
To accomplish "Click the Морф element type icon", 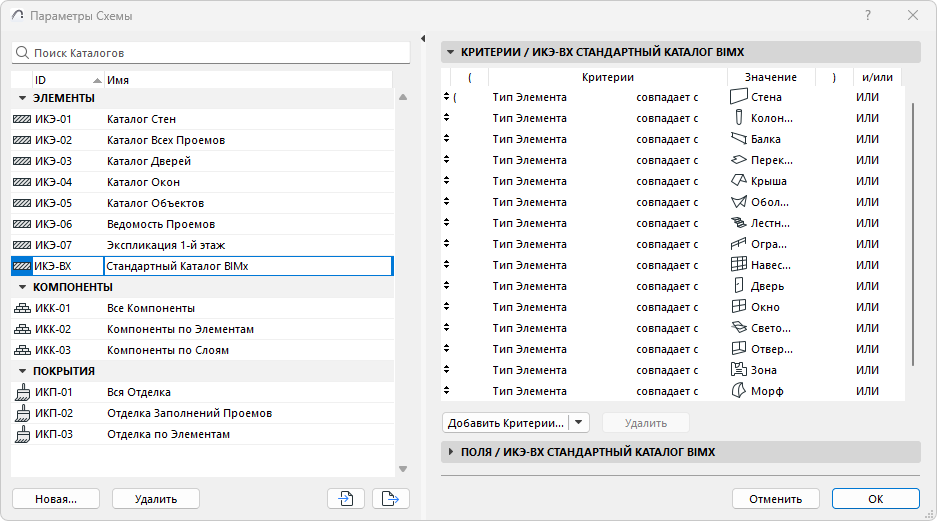I will pyautogui.click(x=739, y=391).
